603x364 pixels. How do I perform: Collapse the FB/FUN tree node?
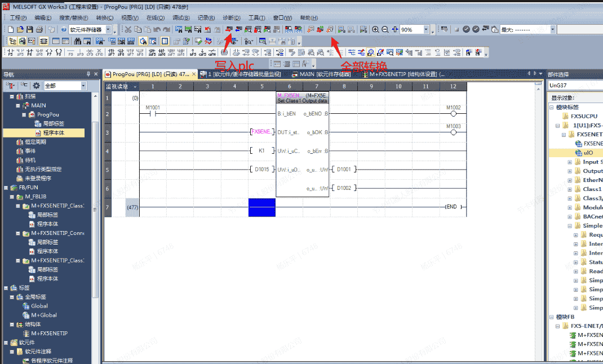pos(6,188)
